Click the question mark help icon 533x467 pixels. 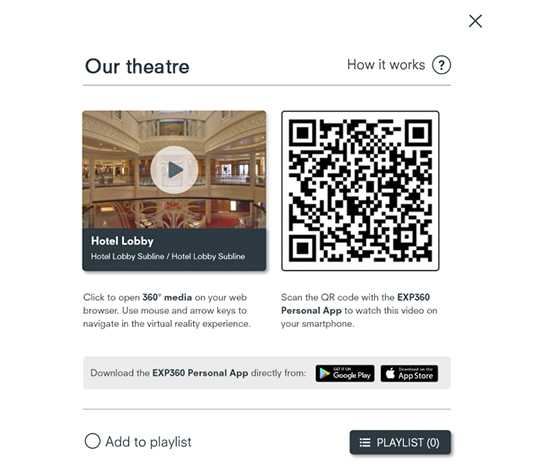coord(441,65)
